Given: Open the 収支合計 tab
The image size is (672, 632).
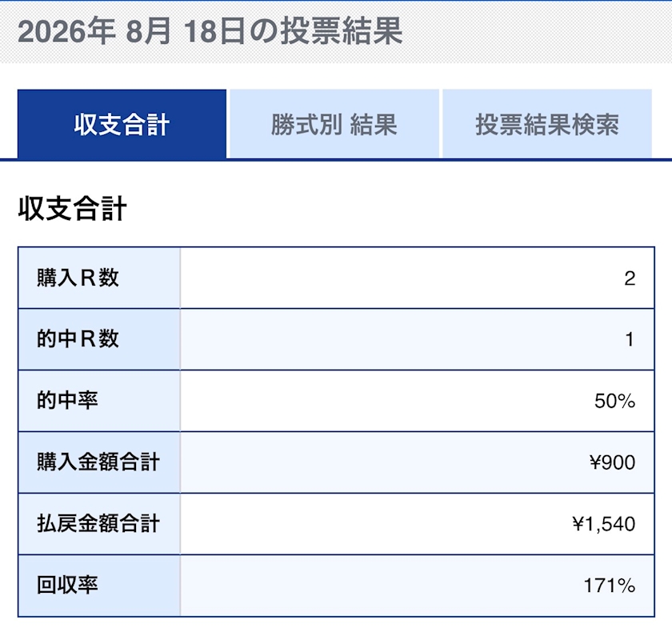Looking at the screenshot, I should click(122, 124).
